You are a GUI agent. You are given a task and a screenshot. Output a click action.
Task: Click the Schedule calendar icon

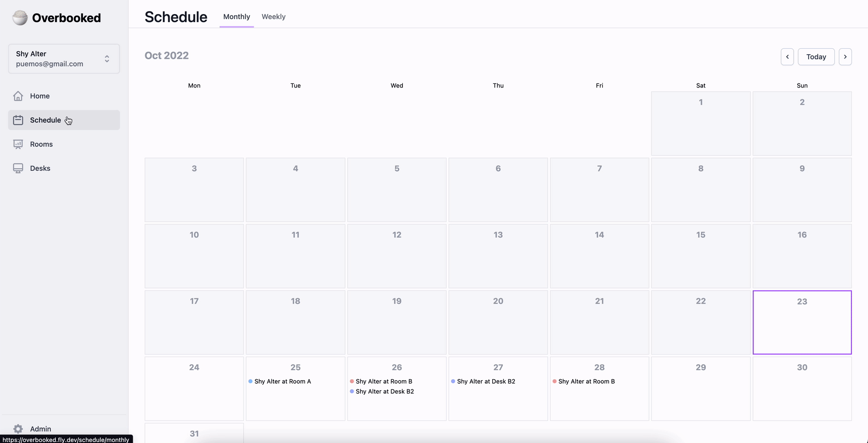point(18,120)
